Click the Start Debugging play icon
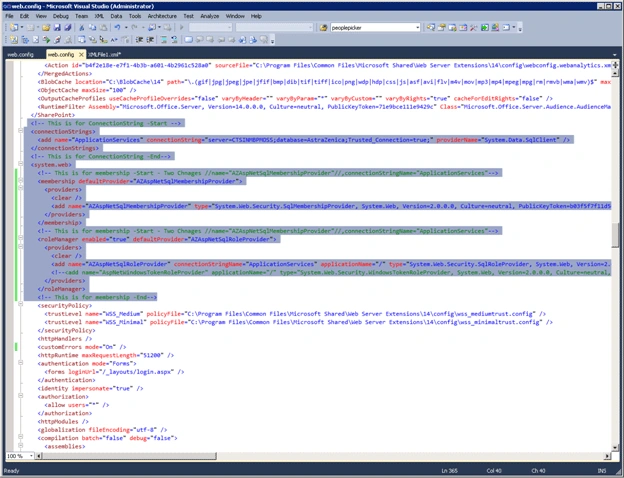The width and height of the screenshot is (624, 478). 181,28
